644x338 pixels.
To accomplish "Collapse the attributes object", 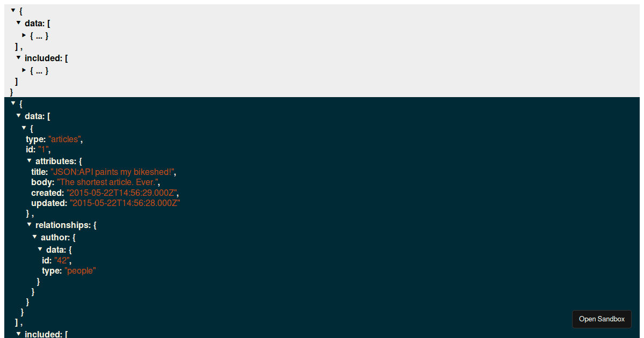I will [x=29, y=161].
